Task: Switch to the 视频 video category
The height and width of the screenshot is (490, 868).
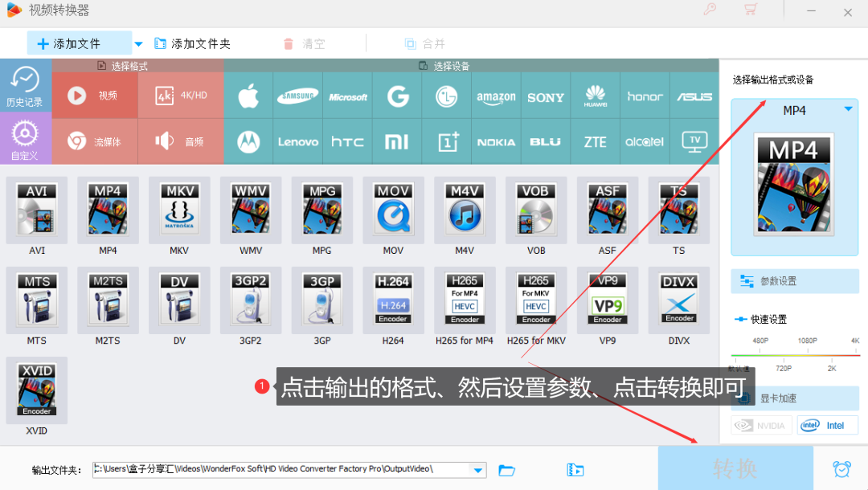Action: 95,95
